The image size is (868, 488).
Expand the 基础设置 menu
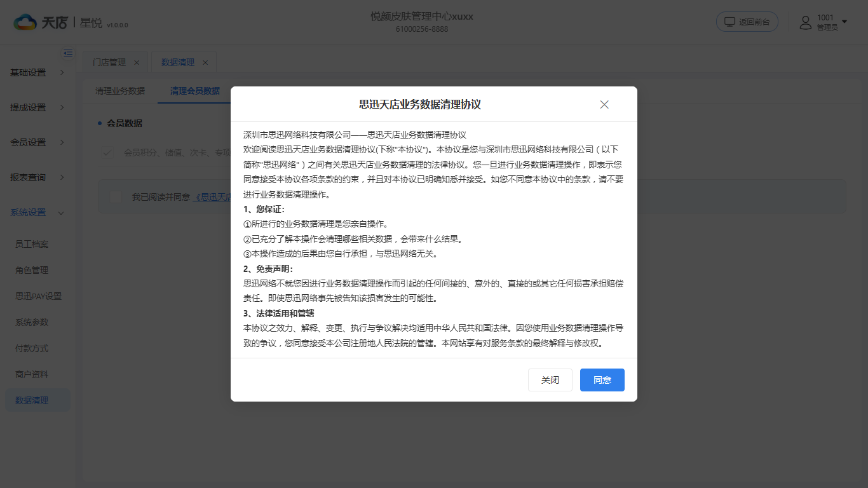pos(37,72)
